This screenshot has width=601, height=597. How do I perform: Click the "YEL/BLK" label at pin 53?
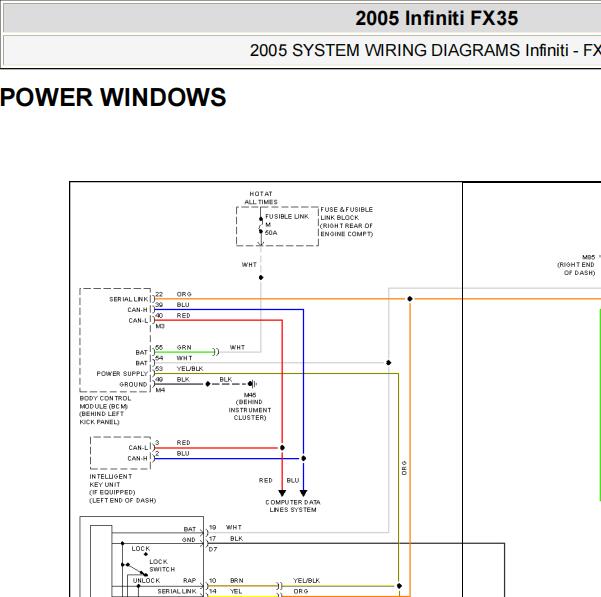(x=190, y=369)
